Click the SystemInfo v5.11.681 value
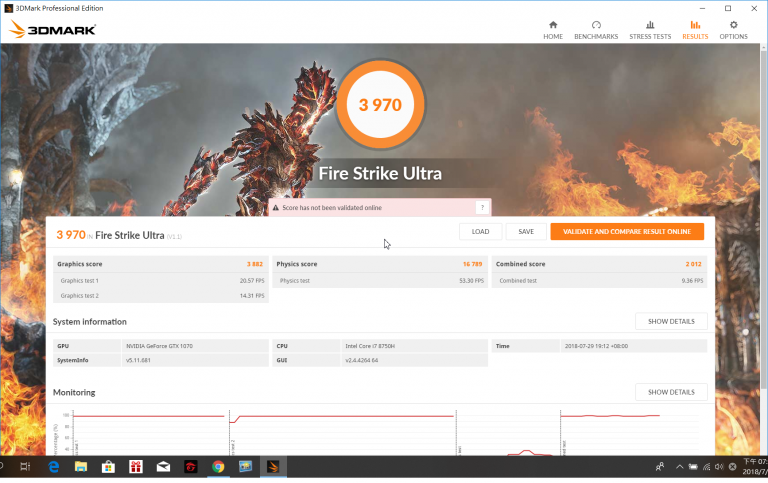This screenshot has height=483, width=768. 138,360
